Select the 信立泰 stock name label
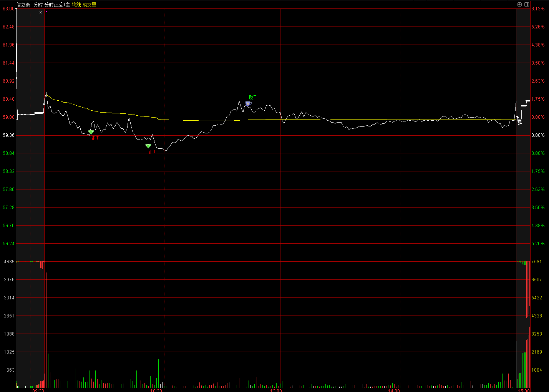Viewport: 549px width, 392px height. point(23,5)
